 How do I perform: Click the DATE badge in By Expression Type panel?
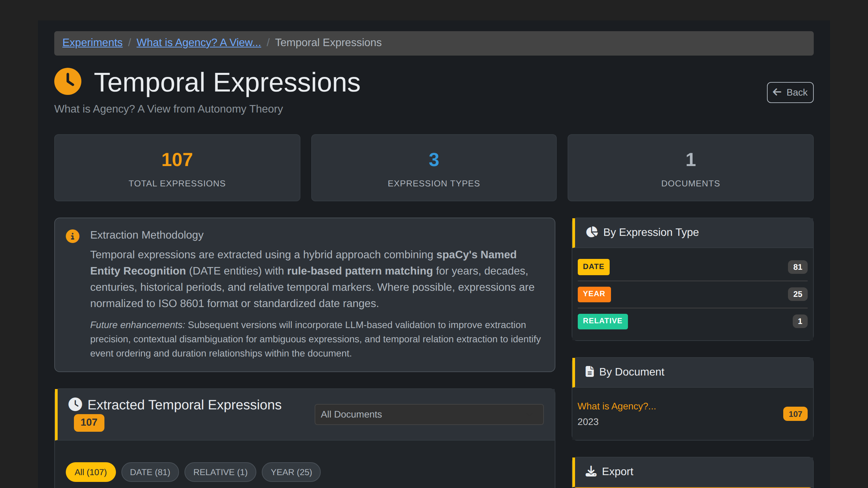pyautogui.click(x=593, y=267)
